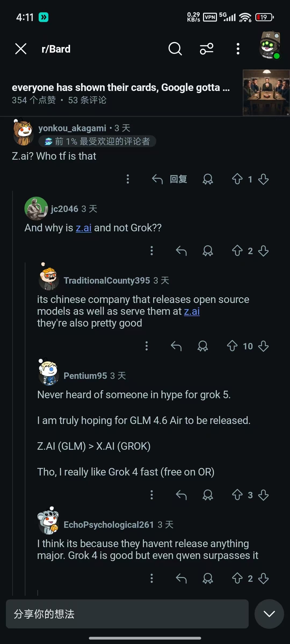Tap the 分享你的想法 comment input field
The height and width of the screenshot is (644, 290).
[127, 614]
